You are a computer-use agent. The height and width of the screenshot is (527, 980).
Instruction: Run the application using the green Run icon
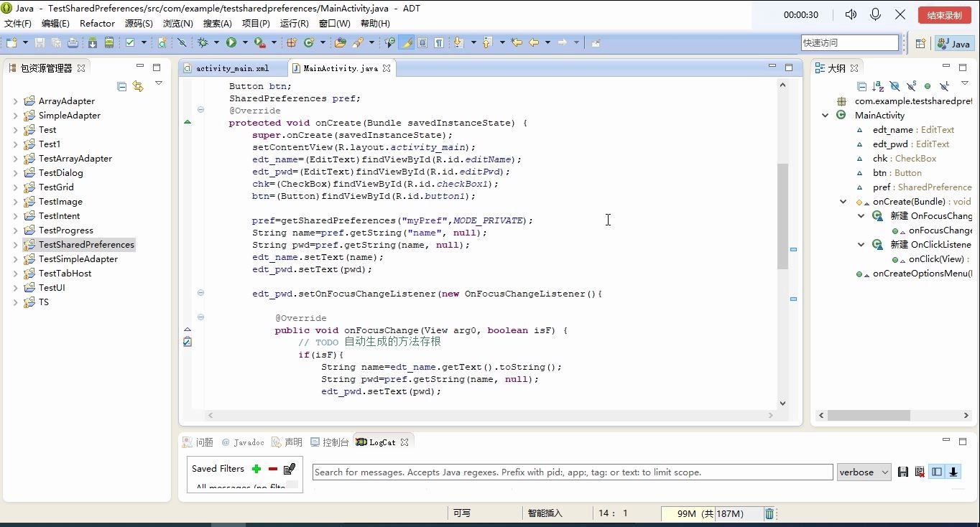click(231, 42)
